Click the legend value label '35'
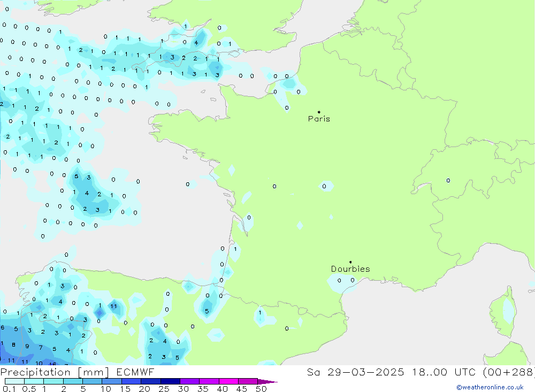 point(203,389)
